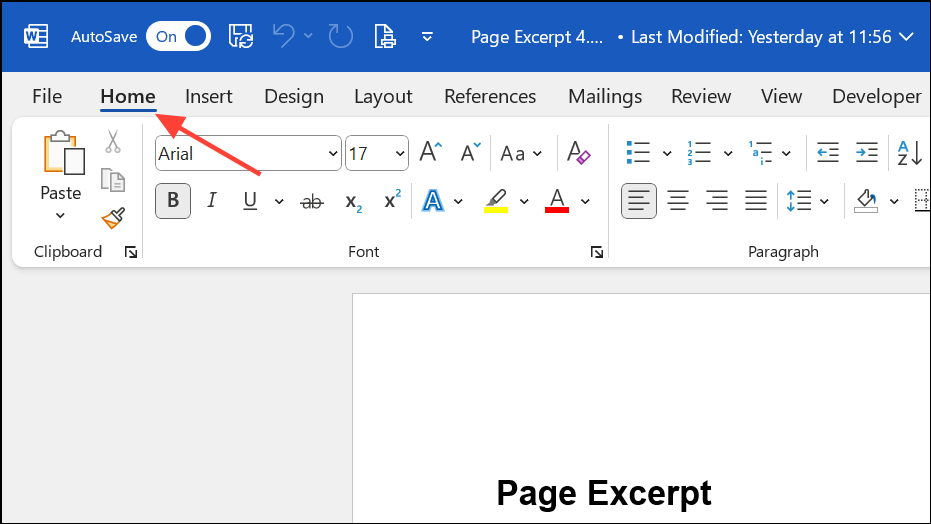Image resolution: width=931 pixels, height=524 pixels.
Task: Open the File menu
Action: click(x=47, y=96)
